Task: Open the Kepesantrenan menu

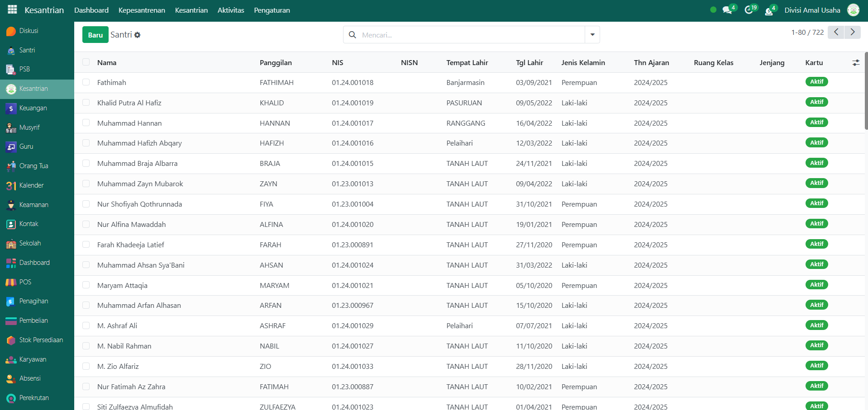Action: [x=142, y=10]
